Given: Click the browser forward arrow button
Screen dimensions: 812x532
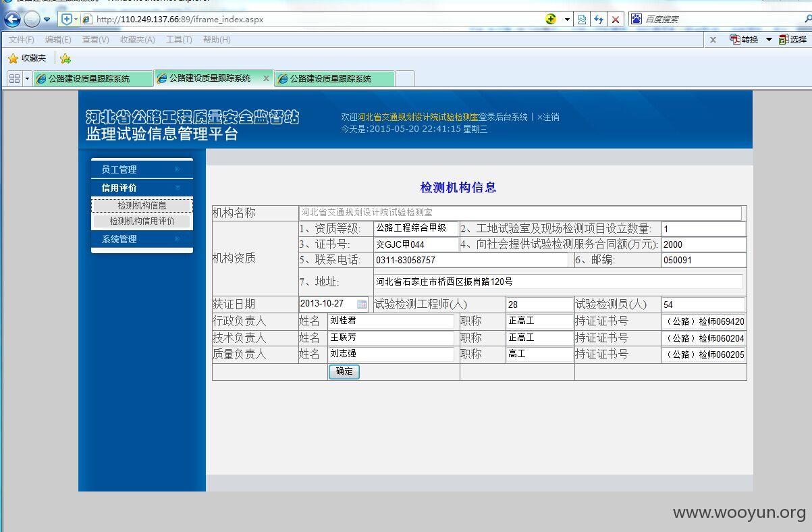Looking at the screenshot, I should [32, 20].
